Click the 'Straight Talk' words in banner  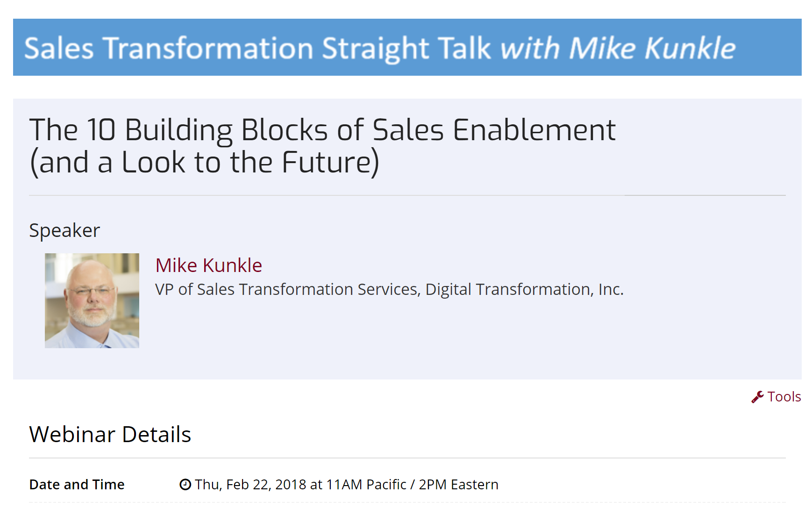click(x=406, y=49)
